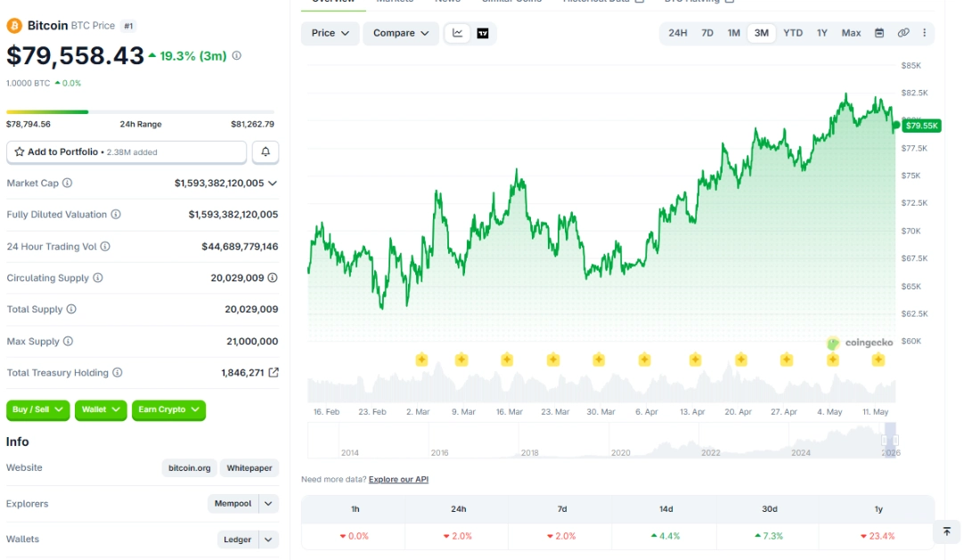Open the Ledger wallet button
Screen dimensions: 964x560
237,540
